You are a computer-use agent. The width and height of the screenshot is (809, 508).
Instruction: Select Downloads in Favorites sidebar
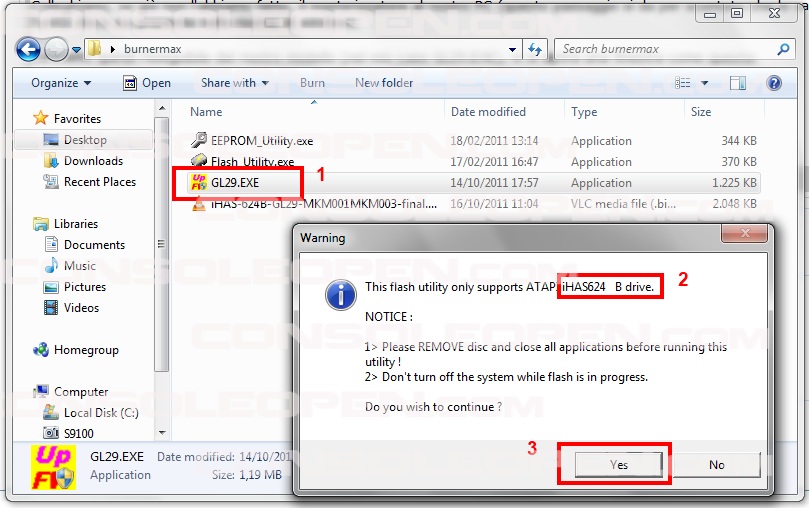coord(93,161)
